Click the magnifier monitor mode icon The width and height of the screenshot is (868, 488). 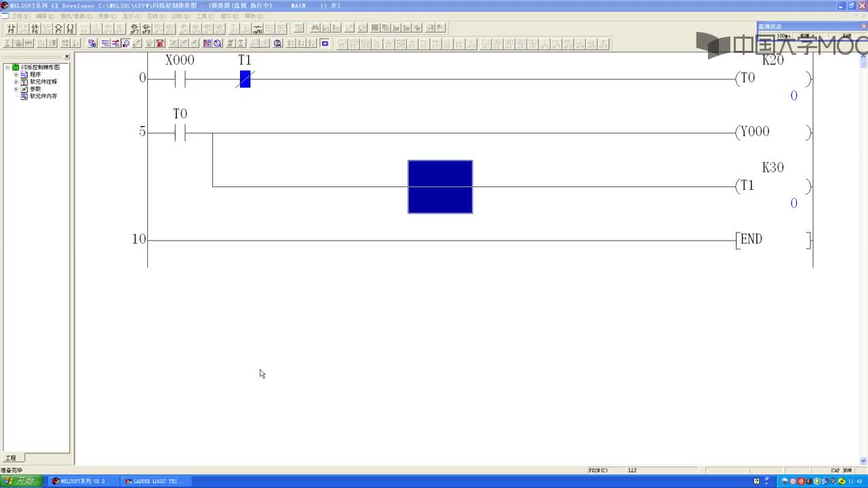[126, 43]
